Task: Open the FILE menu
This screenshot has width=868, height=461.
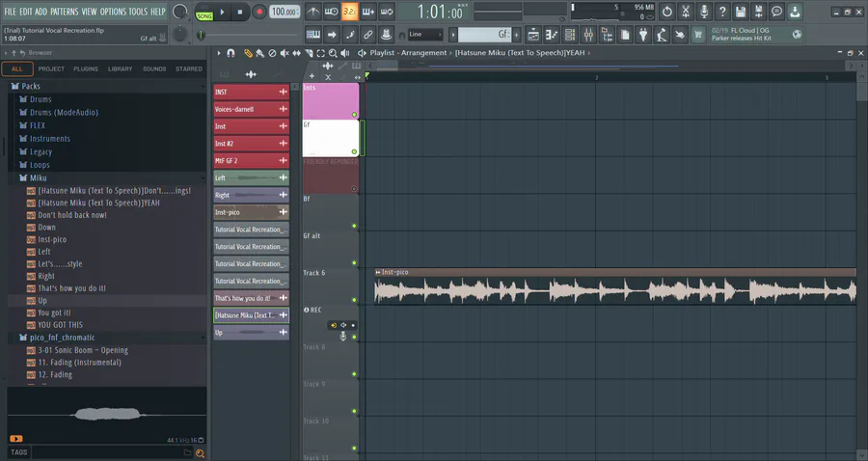Action: click(10, 11)
